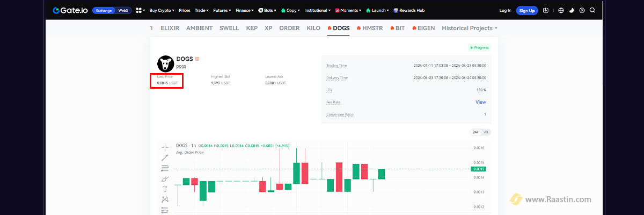Image resolution: width=644 pixels, height=215 pixels.
Task: Expand the Futures dropdown
Action: coord(222,10)
